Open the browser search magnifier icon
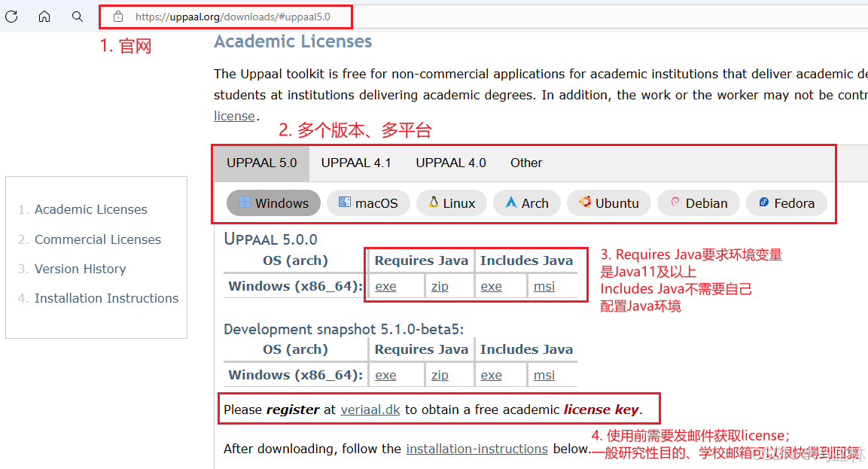This screenshot has width=868, height=469. 78,17
